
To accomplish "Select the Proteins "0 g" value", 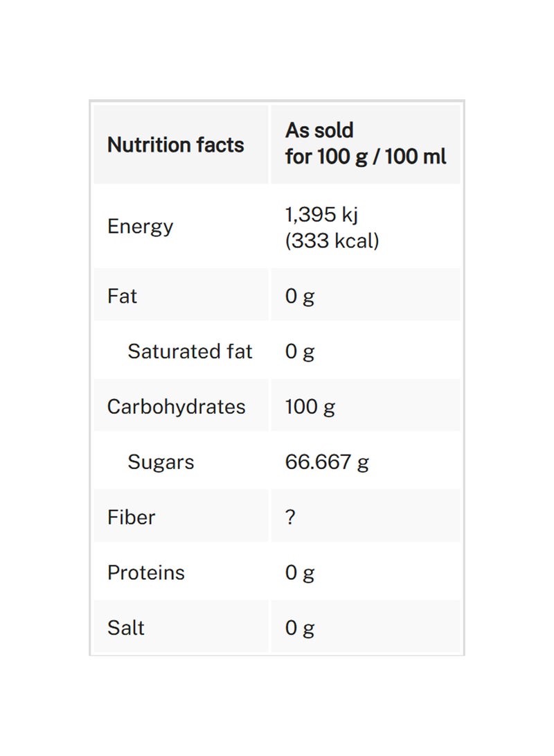I will pyautogui.click(x=300, y=573).
